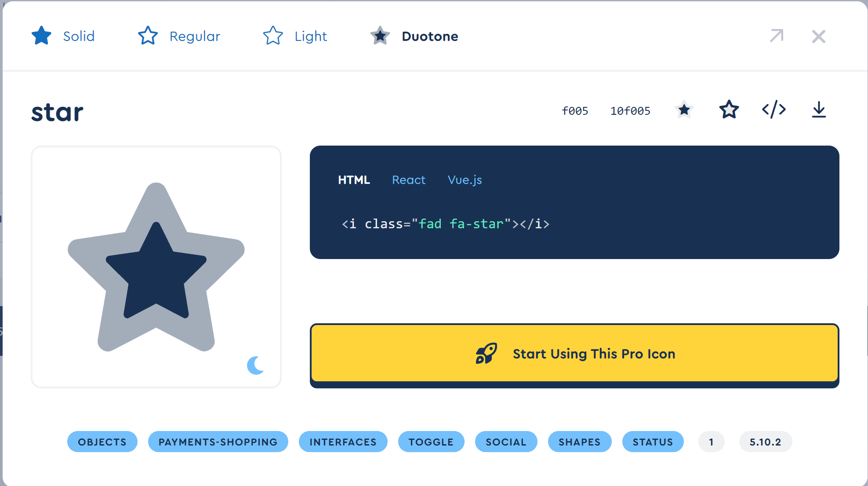Open the Payments-Shopping category tag

(x=218, y=442)
